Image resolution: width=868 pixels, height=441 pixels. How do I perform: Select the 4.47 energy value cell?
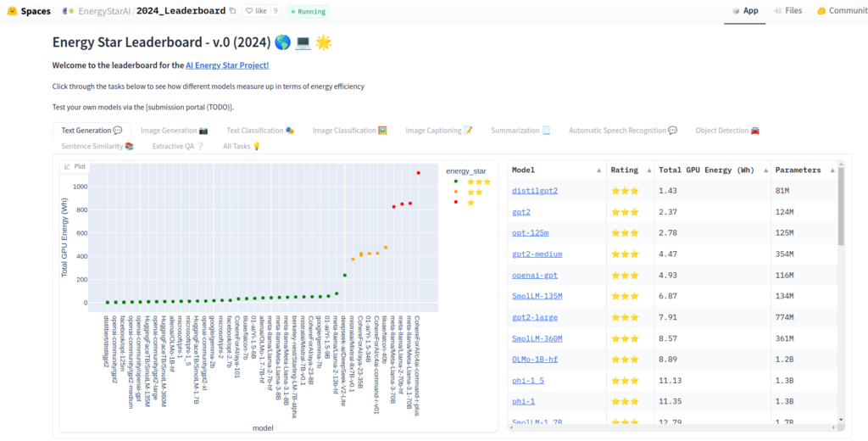[712, 254]
